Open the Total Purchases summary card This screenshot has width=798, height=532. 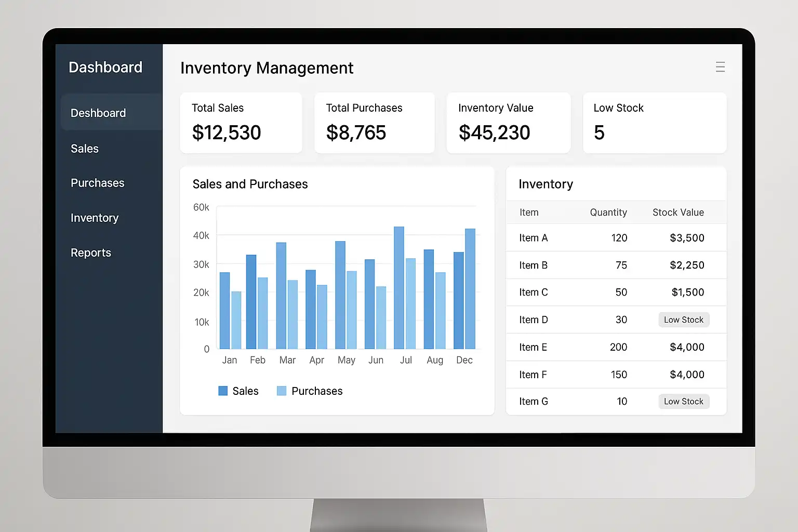pyautogui.click(x=375, y=123)
